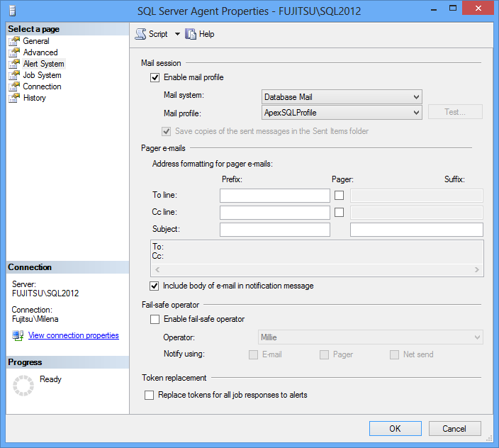
Task: Click the Advanced page icon
Action: pyautogui.click(x=14, y=52)
